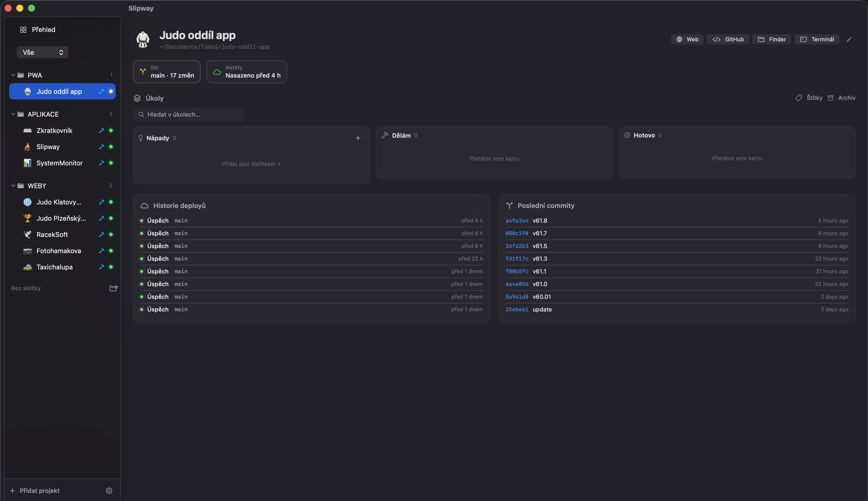Screen dimensions: 868x501
Task: Open commit 5a941d8
Action: 516,297
